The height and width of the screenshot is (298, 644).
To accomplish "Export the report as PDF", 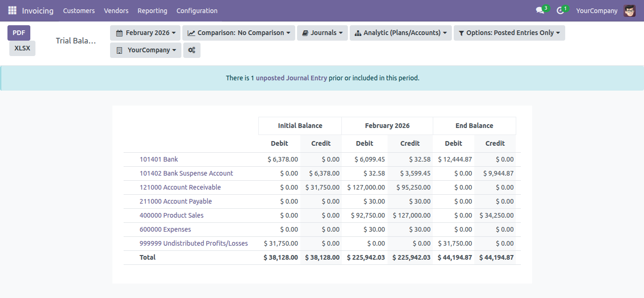I will 19,33.
